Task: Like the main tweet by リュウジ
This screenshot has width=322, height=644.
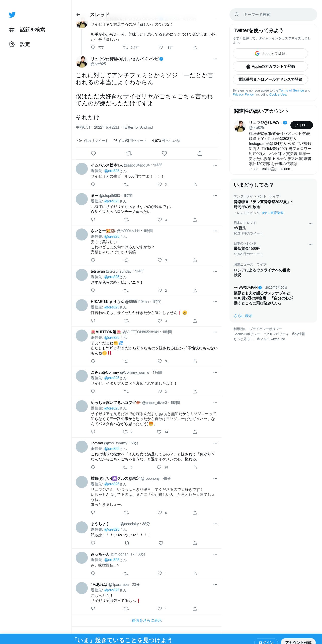Action: click(164, 153)
